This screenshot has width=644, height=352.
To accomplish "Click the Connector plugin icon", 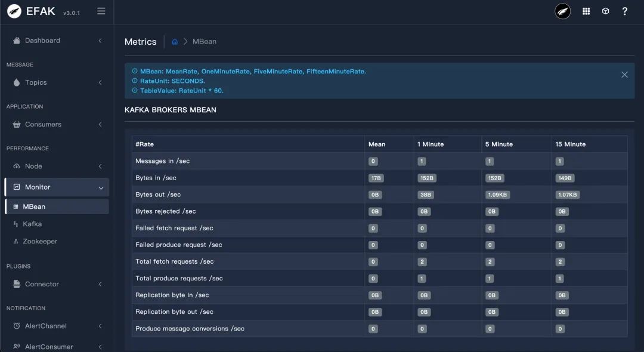I will tap(17, 284).
